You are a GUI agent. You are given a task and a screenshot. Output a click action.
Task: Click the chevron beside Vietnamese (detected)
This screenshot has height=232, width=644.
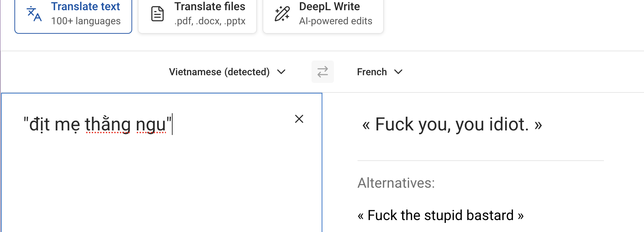coord(281,72)
